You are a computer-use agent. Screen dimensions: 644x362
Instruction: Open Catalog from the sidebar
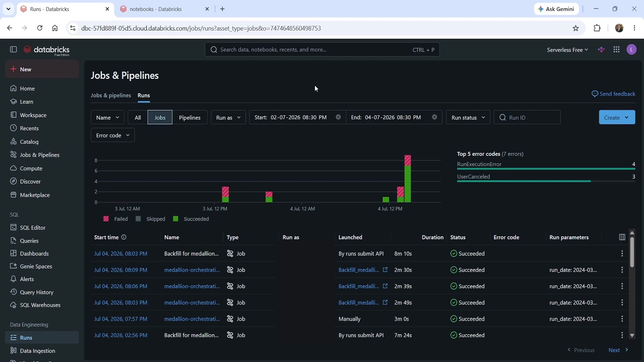point(42,142)
